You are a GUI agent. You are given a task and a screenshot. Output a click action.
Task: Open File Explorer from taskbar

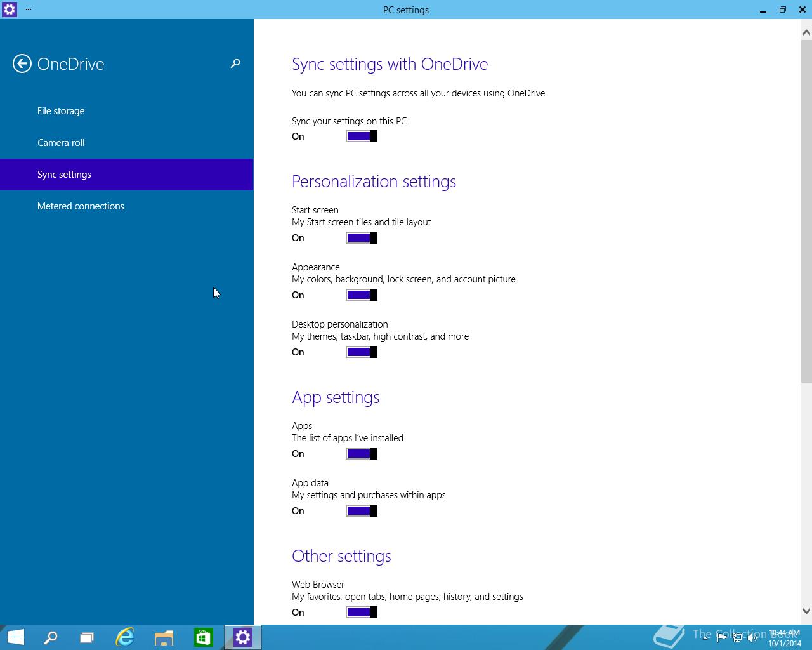[x=164, y=637]
